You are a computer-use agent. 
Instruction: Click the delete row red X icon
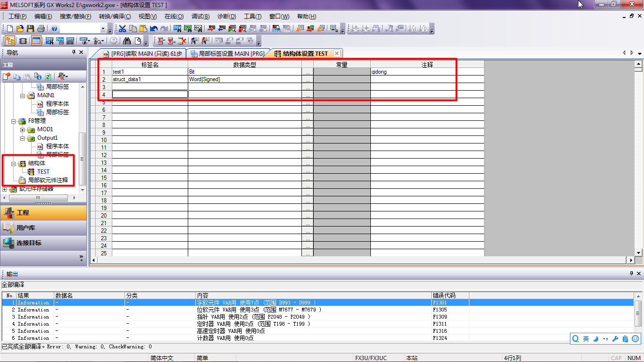coord(182,41)
